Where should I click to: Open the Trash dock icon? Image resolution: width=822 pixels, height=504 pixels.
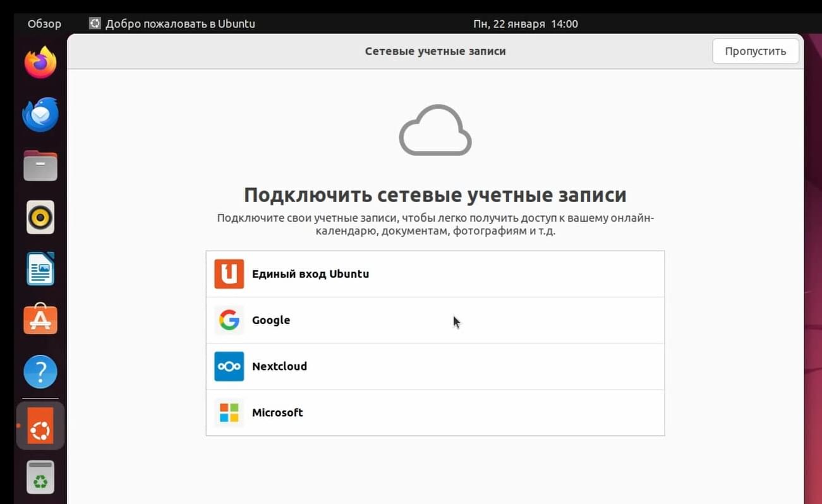pyautogui.click(x=40, y=477)
